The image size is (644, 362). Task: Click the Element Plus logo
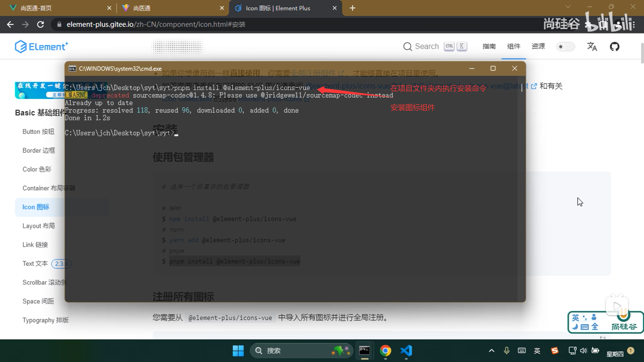pos(42,47)
